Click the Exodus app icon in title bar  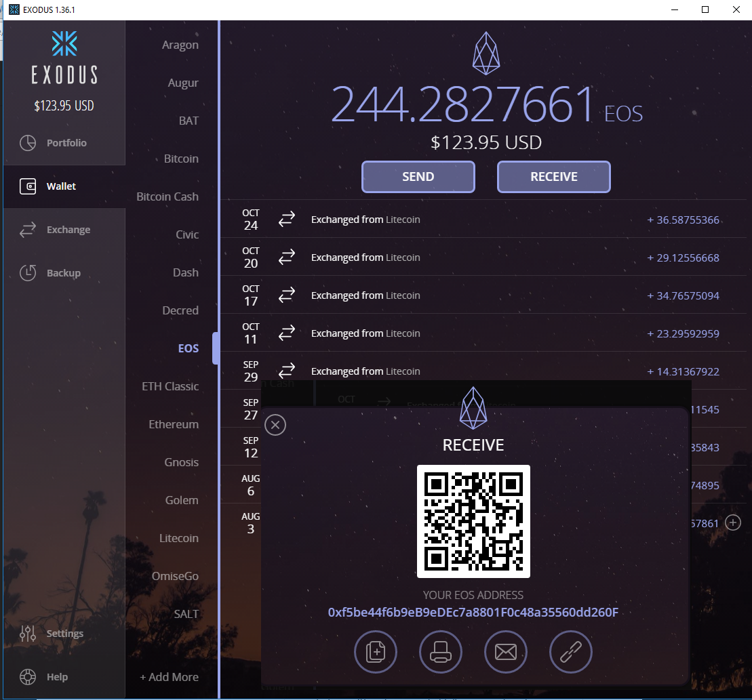coord(14,9)
